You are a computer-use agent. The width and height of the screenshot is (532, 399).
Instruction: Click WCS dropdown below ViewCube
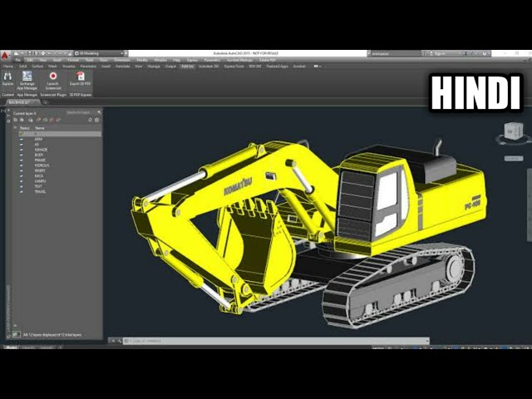[x=514, y=159]
